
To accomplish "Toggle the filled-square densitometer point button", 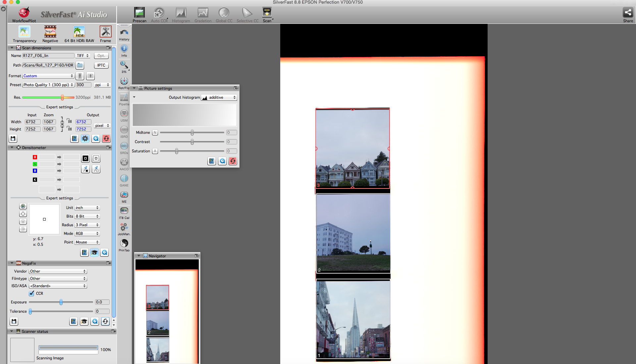I will point(85,158).
